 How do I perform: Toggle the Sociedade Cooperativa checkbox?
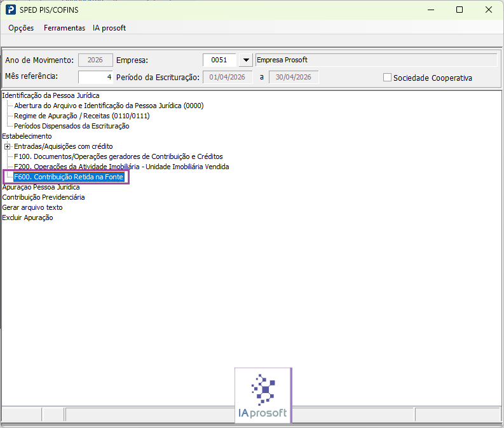(387, 78)
